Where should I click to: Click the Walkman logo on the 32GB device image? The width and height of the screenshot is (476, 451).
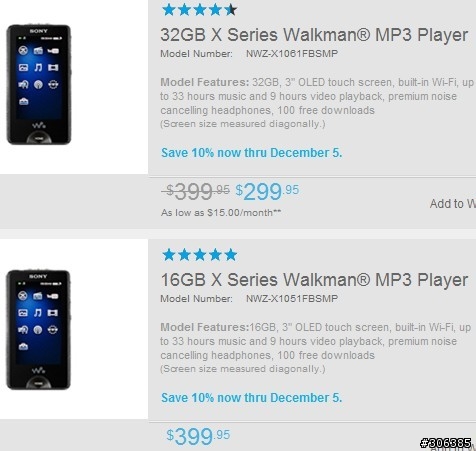39,126
